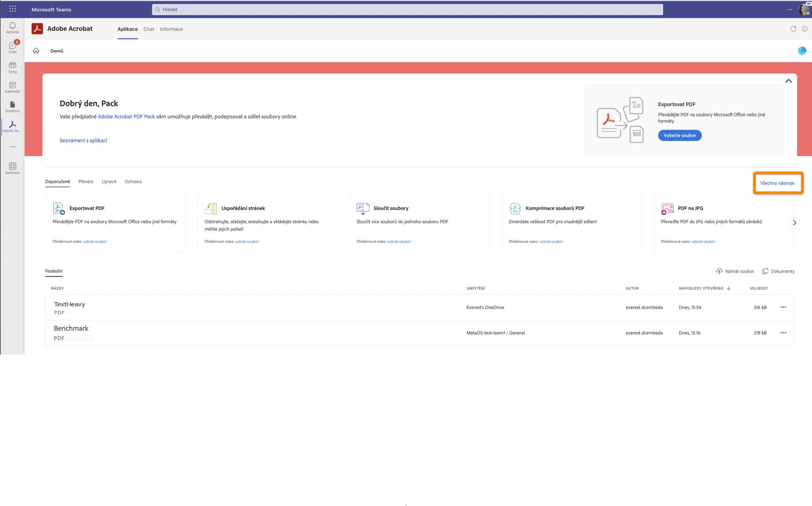Open Všechny nástroje link
Image resolution: width=812 pixels, height=506 pixels.
(x=777, y=183)
